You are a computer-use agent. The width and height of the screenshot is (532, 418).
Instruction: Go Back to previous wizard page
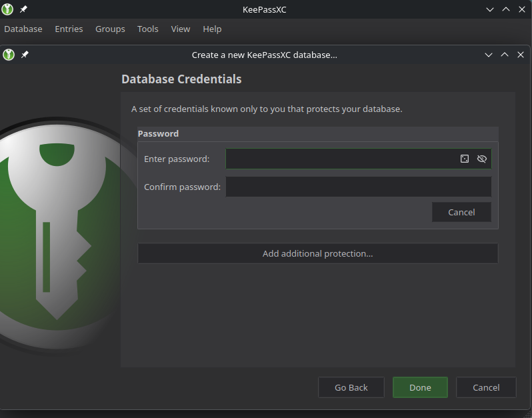(351, 387)
